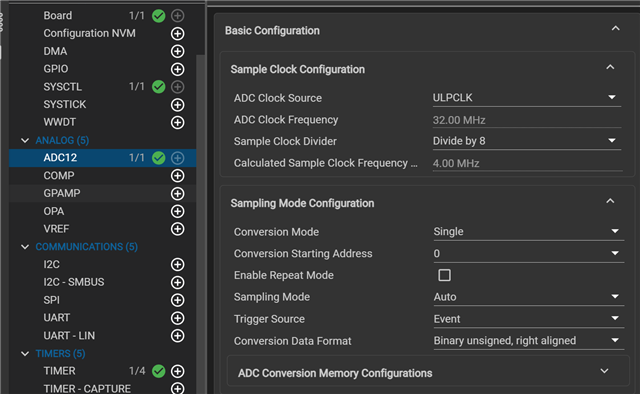Image resolution: width=640 pixels, height=394 pixels.
Task: Toggle the Enable Repeat Mode checkbox
Action: 444,275
